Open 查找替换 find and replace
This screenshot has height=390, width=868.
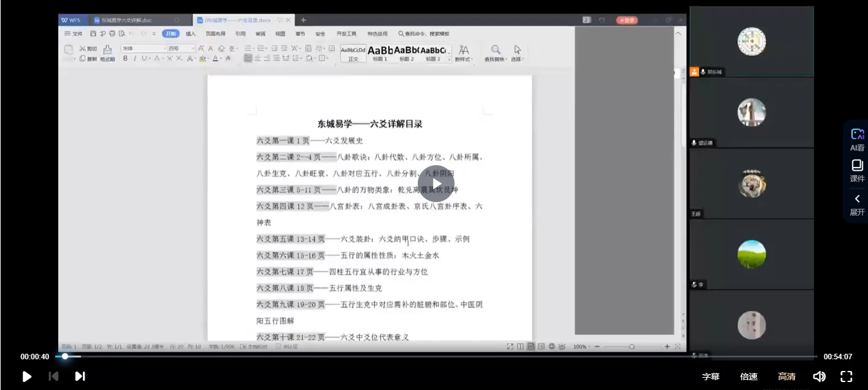[x=495, y=53]
